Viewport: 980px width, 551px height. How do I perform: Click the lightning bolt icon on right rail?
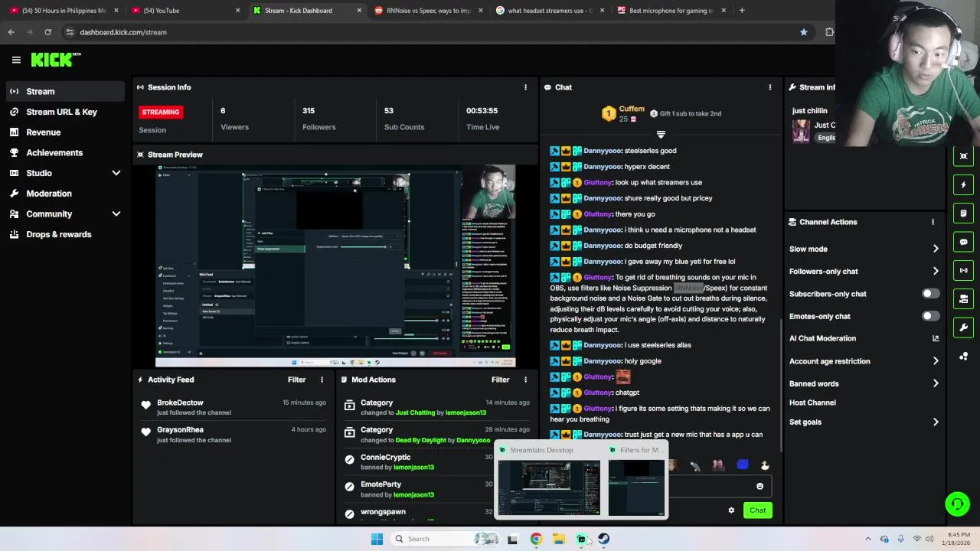tap(963, 184)
